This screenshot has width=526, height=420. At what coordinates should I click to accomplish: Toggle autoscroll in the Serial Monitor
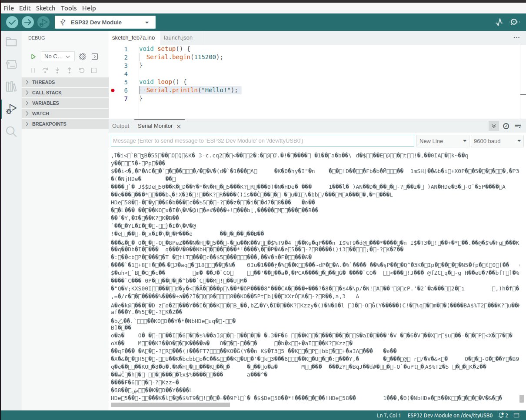coord(493,126)
